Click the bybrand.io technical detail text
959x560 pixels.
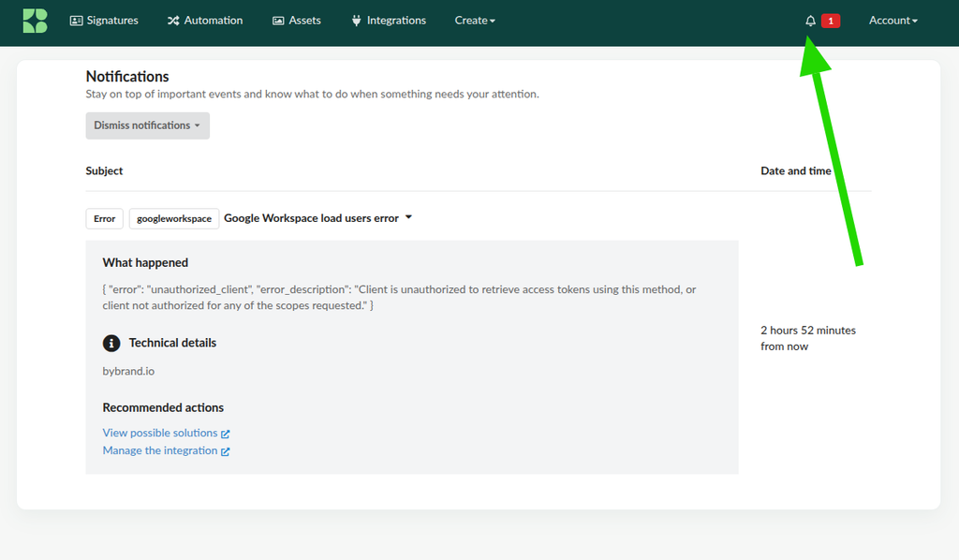coord(128,371)
